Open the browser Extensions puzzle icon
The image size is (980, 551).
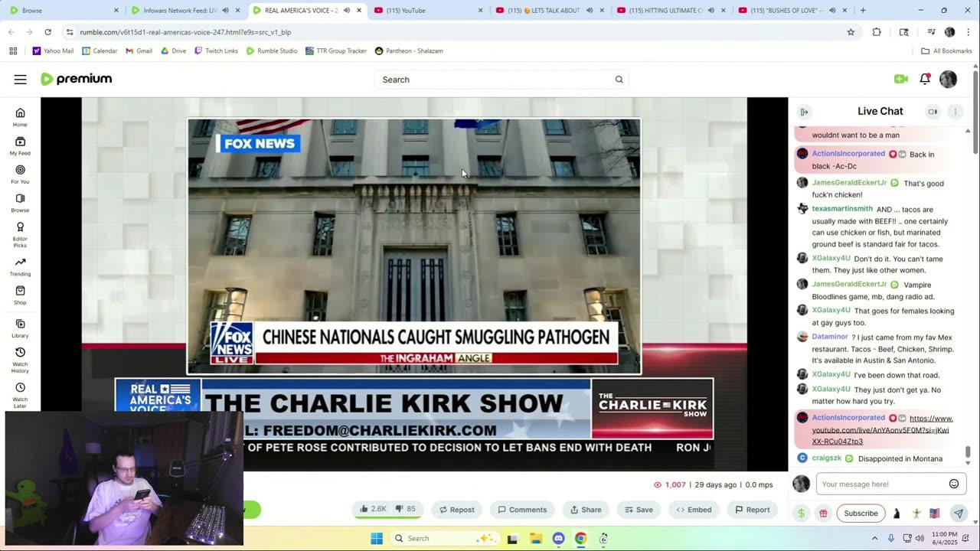pyautogui.click(x=877, y=32)
